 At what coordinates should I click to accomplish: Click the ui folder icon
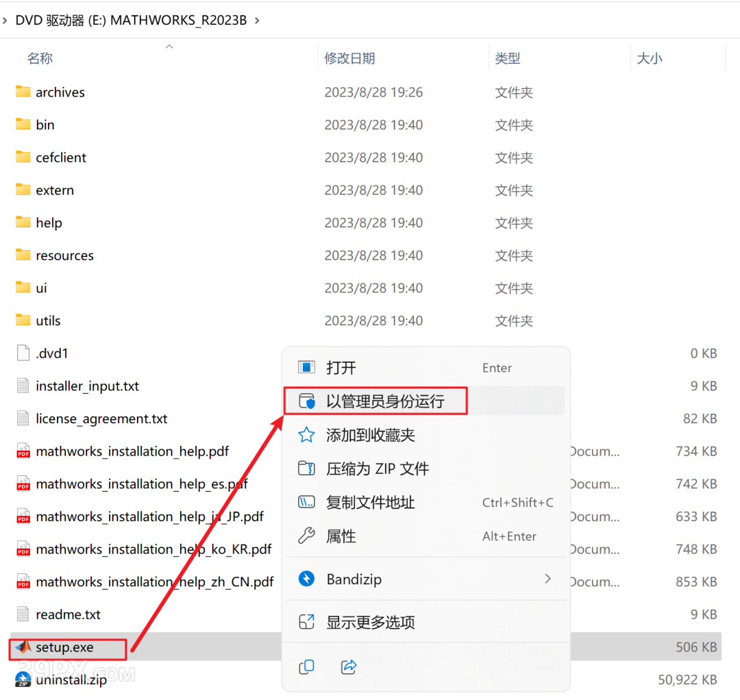(x=23, y=287)
